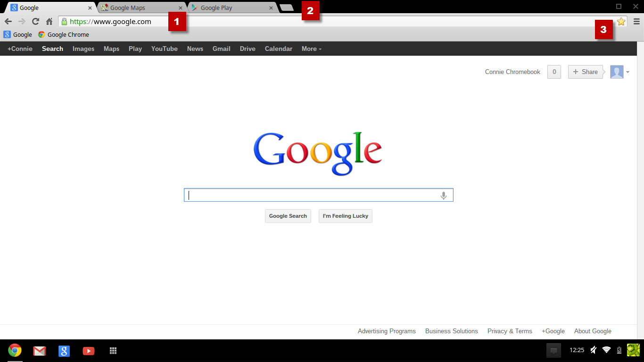The height and width of the screenshot is (362, 644).
Task: Go to homepage via the home icon
Action: pos(49,21)
